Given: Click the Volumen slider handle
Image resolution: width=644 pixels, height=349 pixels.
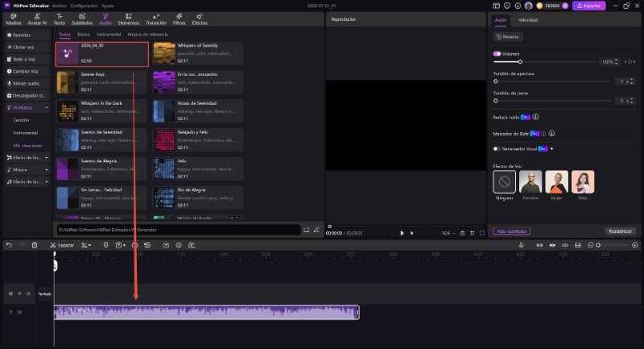Looking at the screenshot, I should pos(520,62).
